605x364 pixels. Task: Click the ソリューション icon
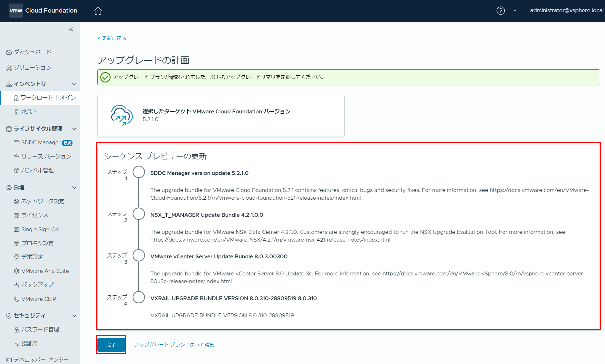pyautogui.click(x=9, y=68)
